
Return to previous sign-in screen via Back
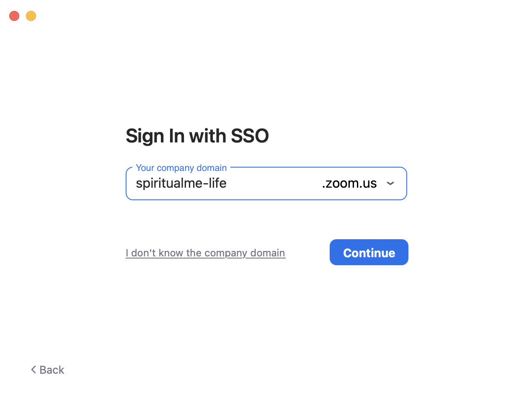coord(47,370)
